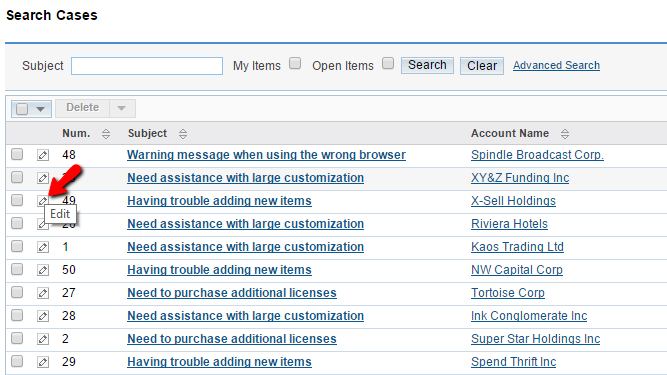Open edit icon for case 27

pos(43,293)
